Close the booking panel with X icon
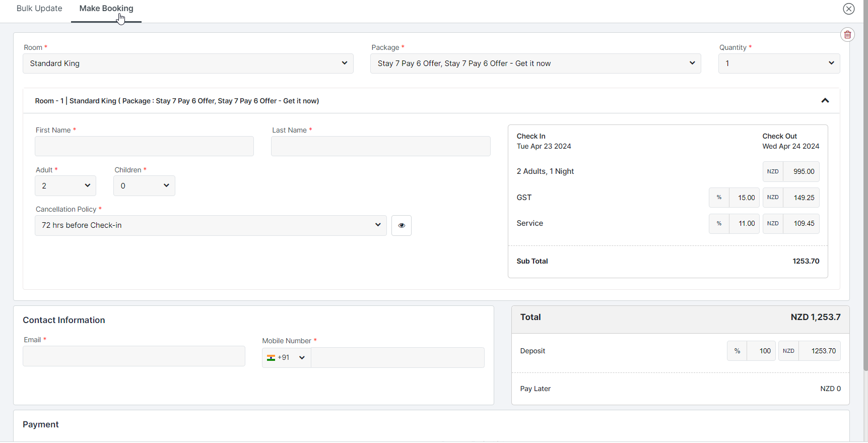Image resolution: width=868 pixels, height=443 pixels. (x=849, y=9)
